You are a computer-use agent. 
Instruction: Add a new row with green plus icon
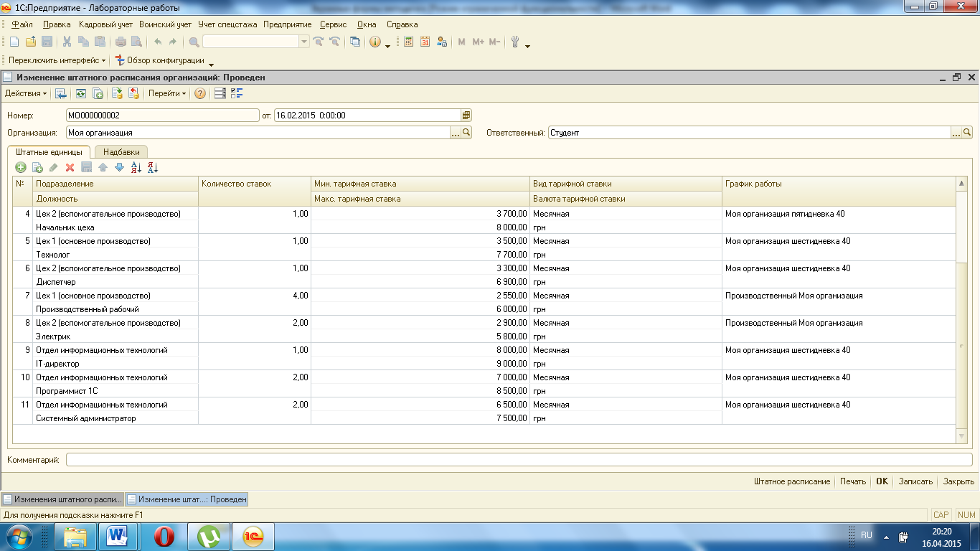[x=21, y=167]
